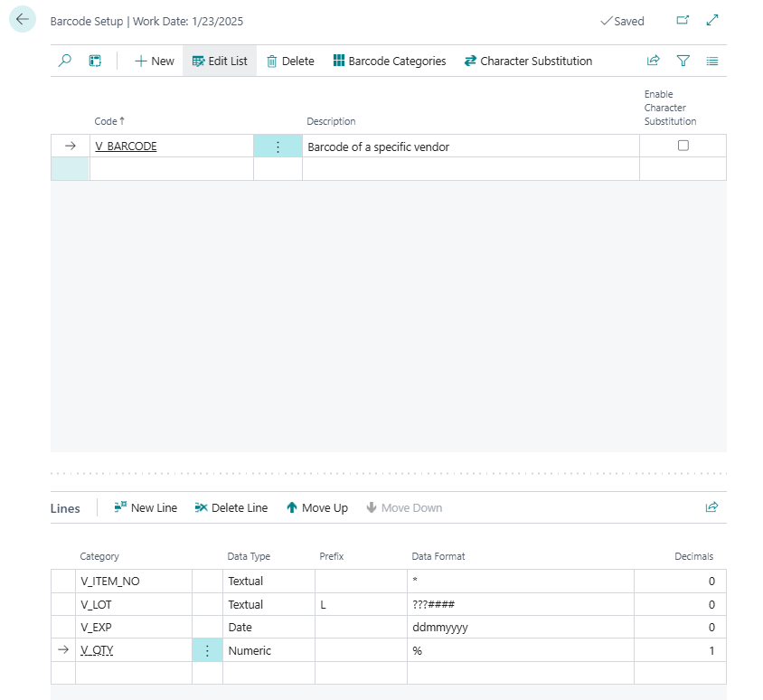Image resolution: width=763 pixels, height=700 pixels.
Task: Open V_QTY line three-dot options
Action: 207,650
